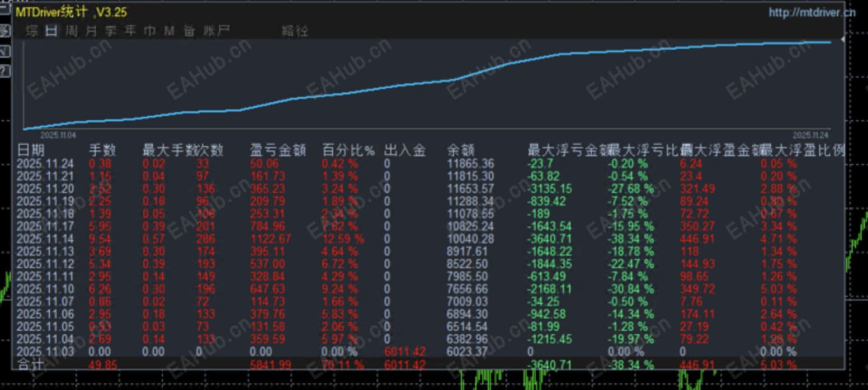Image resolution: width=868 pixels, height=390 pixels.
Task: Select the M view in the toolbar
Action: tap(168, 31)
